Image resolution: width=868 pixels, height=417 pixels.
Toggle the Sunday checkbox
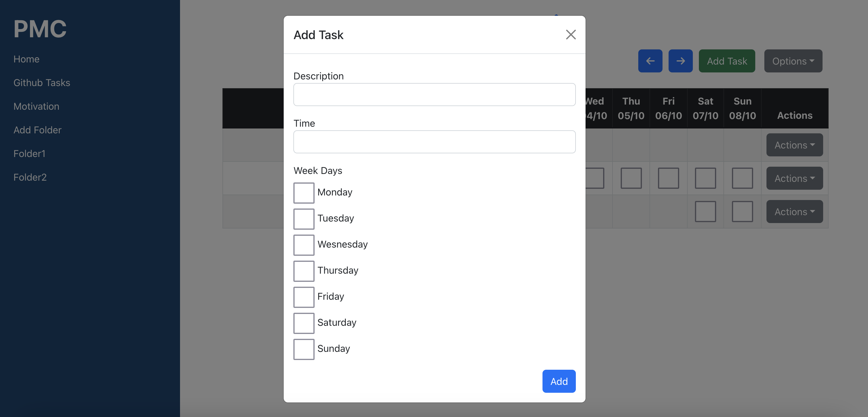pos(304,349)
